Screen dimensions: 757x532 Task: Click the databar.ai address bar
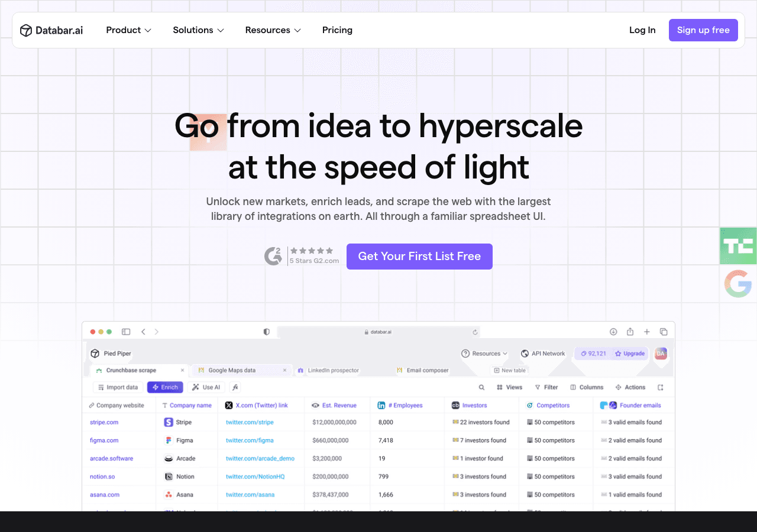point(378,332)
